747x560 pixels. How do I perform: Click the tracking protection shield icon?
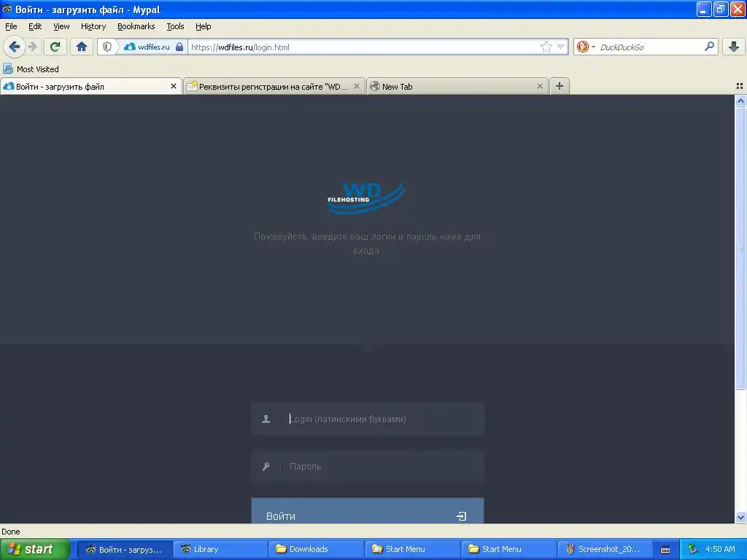pyautogui.click(x=107, y=47)
